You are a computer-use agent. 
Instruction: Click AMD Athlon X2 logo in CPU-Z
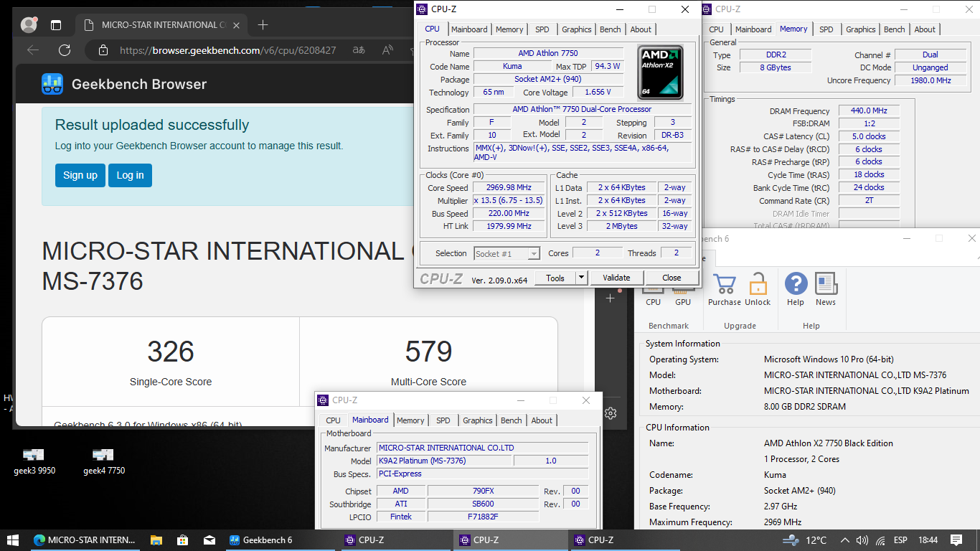click(661, 72)
